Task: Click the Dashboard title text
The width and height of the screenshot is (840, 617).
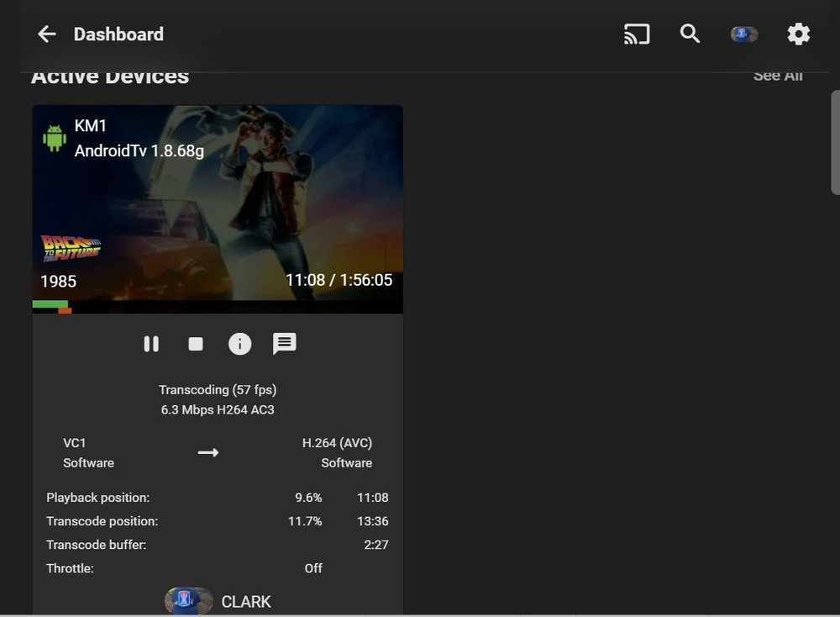Action: click(x=118, y=34)
